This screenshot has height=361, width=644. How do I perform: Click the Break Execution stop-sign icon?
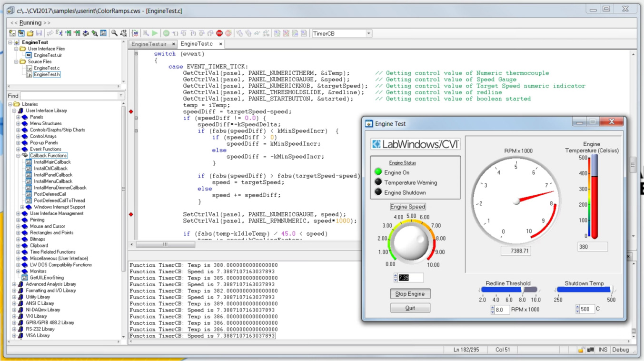pyautogui.click(x=219, y=33)
